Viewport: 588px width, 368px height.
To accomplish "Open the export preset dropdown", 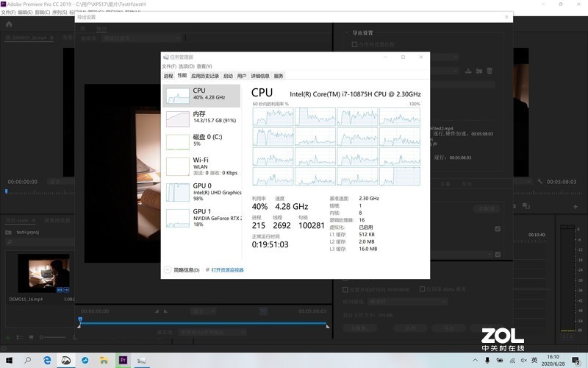I will [441, 71].
